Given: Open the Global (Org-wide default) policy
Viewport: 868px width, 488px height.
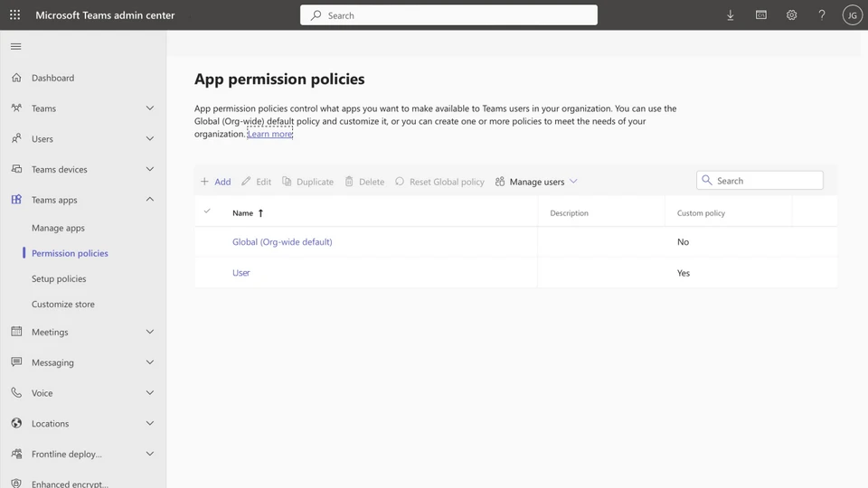Looking at the screenshot, I should 282,242.
